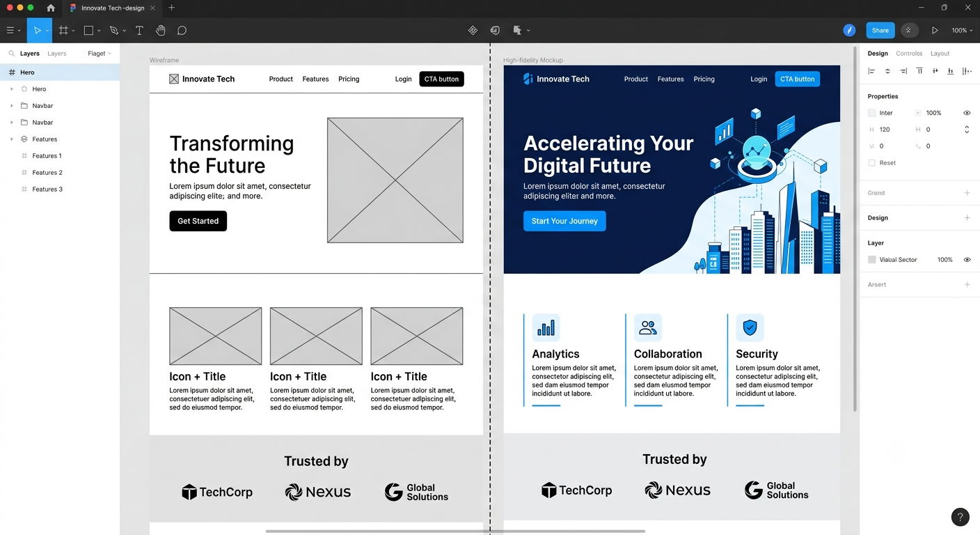Click the align top icon
This screenshot has width=980, height=535.
[919, 71]
